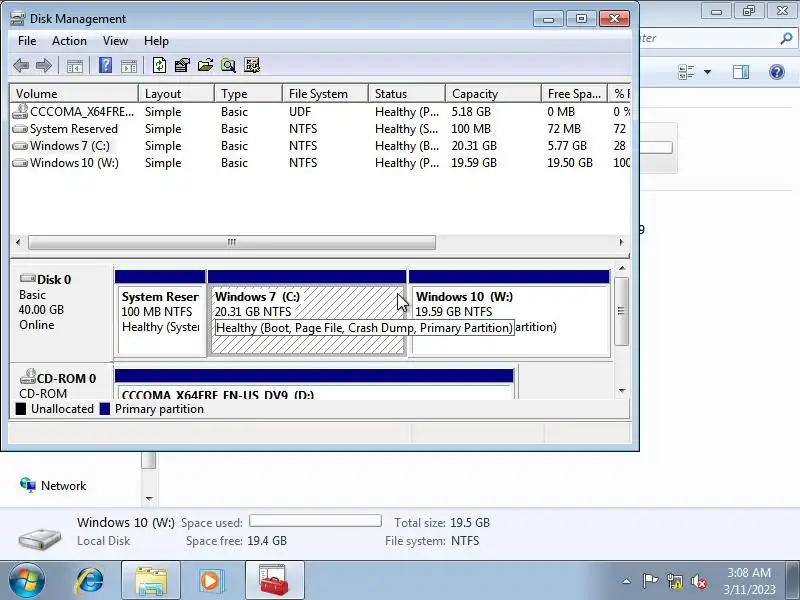Open the File menu
The height and width of the screenshot is (600, 800).
click(27, 41)
